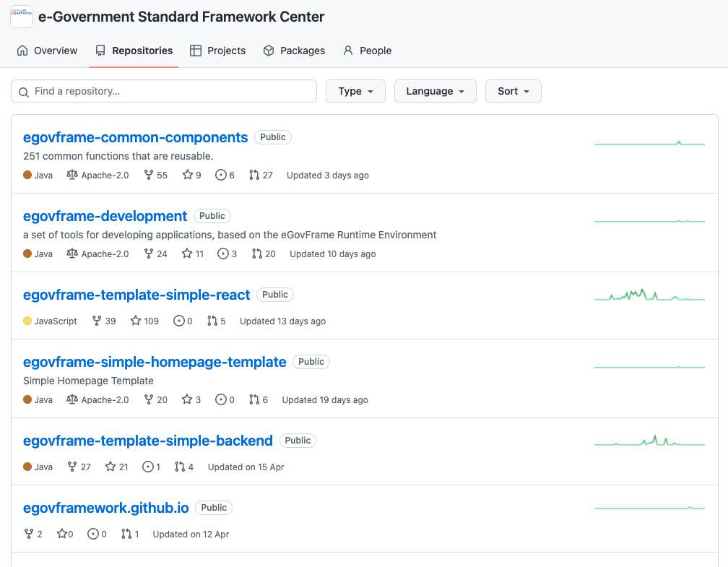
Task: Click pull request icon with 4 in simple-backend
Action: [180, 467]
